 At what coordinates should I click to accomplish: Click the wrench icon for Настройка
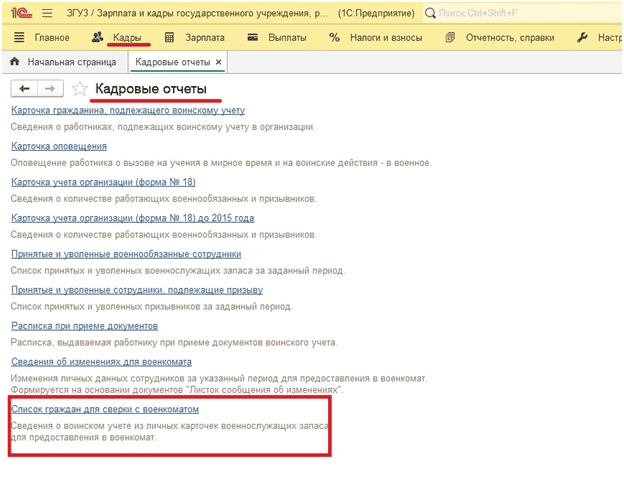tap(582, 38)
